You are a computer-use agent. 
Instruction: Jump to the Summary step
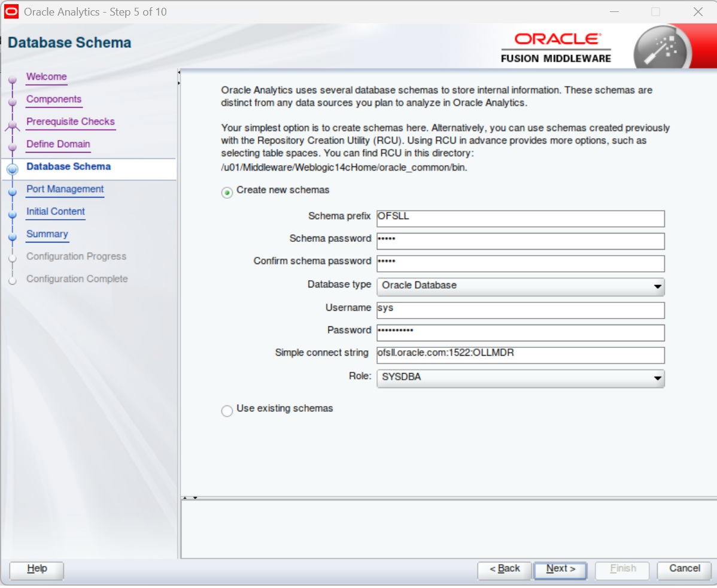point(47,234)
